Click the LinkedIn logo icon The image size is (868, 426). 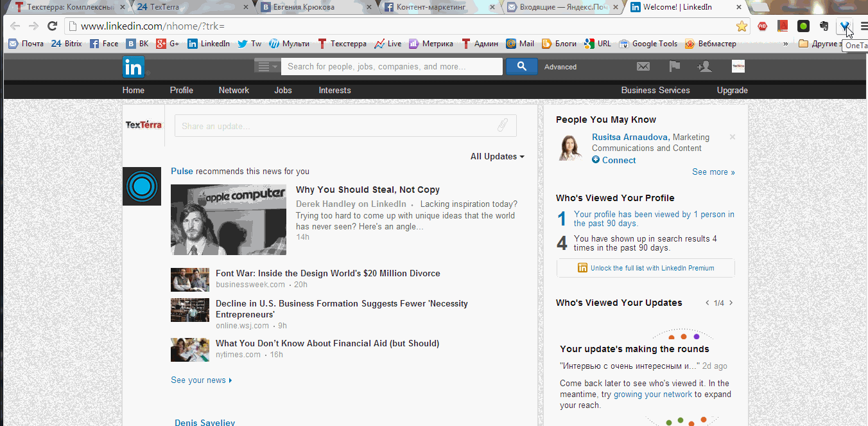(134, 67)
